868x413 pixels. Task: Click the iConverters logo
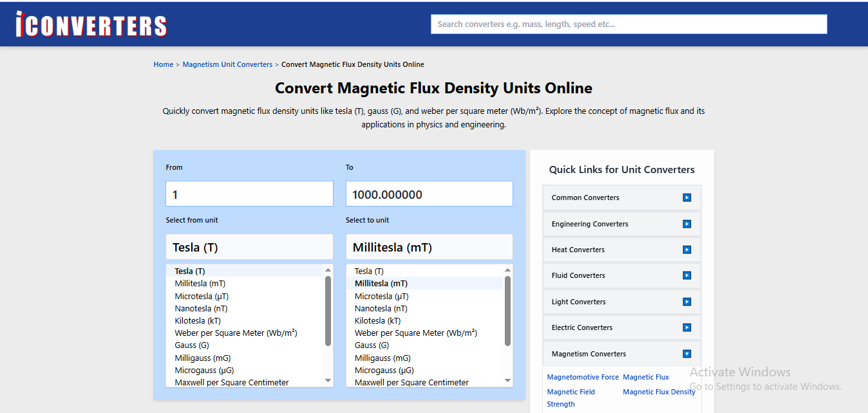90,23
